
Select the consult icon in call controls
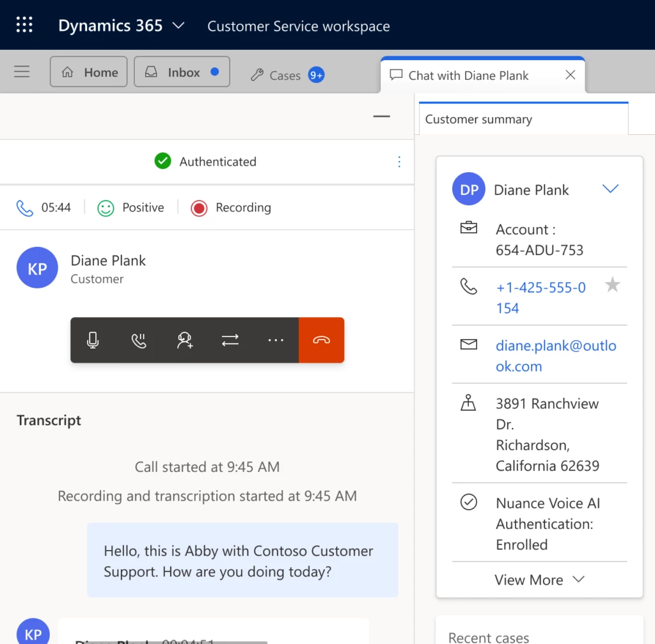[x=184, y=340]
